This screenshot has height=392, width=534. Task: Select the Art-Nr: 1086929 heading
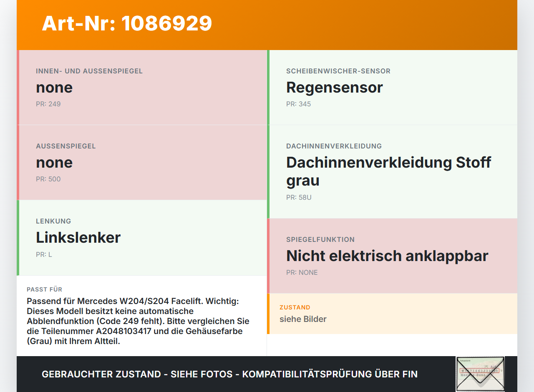point(127,23)
